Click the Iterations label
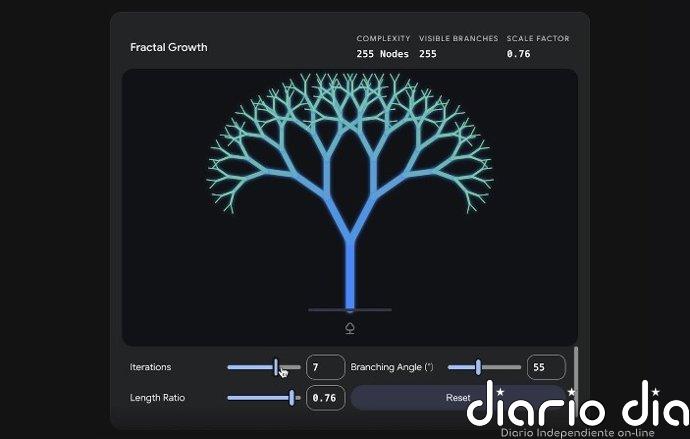The height and width of the screenshot is (439, 690). 150,367
